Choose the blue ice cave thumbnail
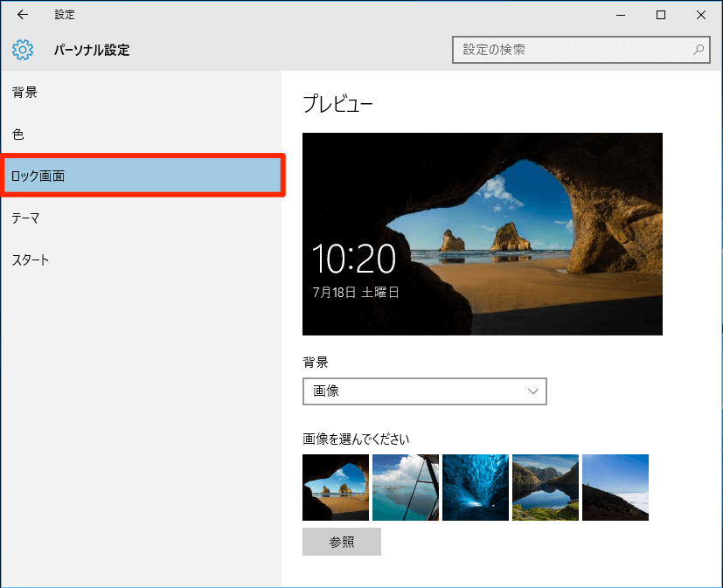This screenshot has width=723, height=588. tap(476, 488)
